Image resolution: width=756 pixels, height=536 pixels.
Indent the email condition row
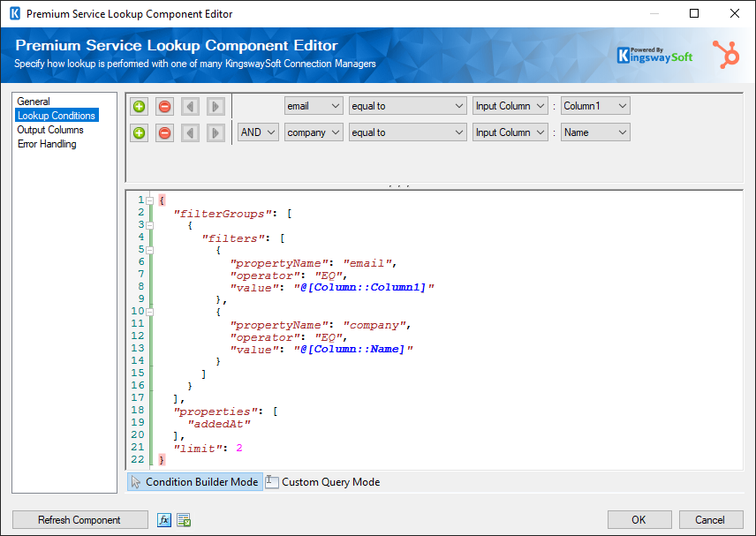coord(215,106)
